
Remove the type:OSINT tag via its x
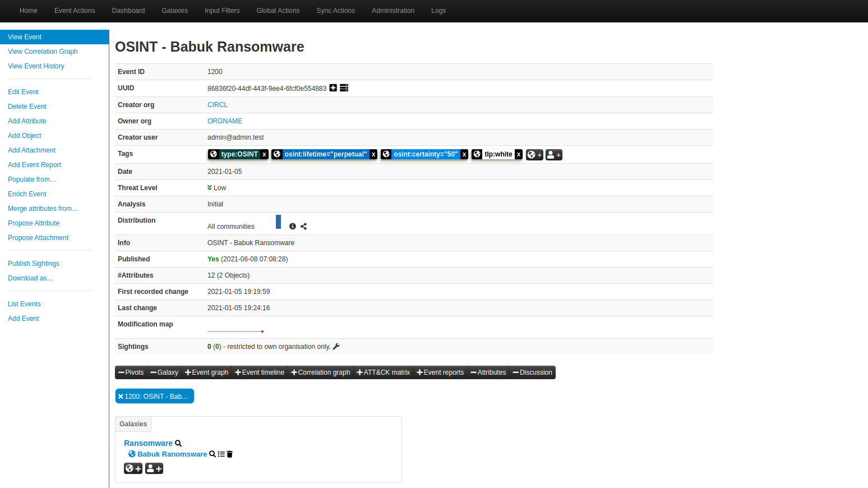pos(265,154)
